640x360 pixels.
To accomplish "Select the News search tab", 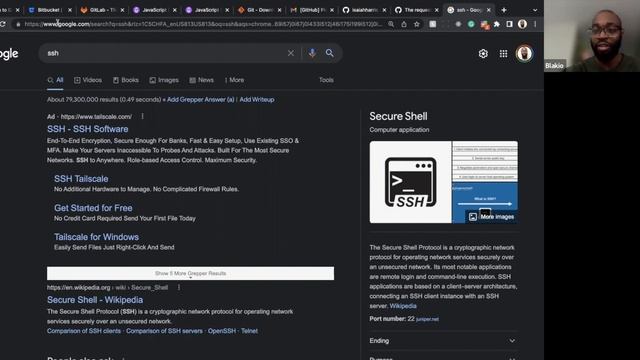I will pos(202,80).
